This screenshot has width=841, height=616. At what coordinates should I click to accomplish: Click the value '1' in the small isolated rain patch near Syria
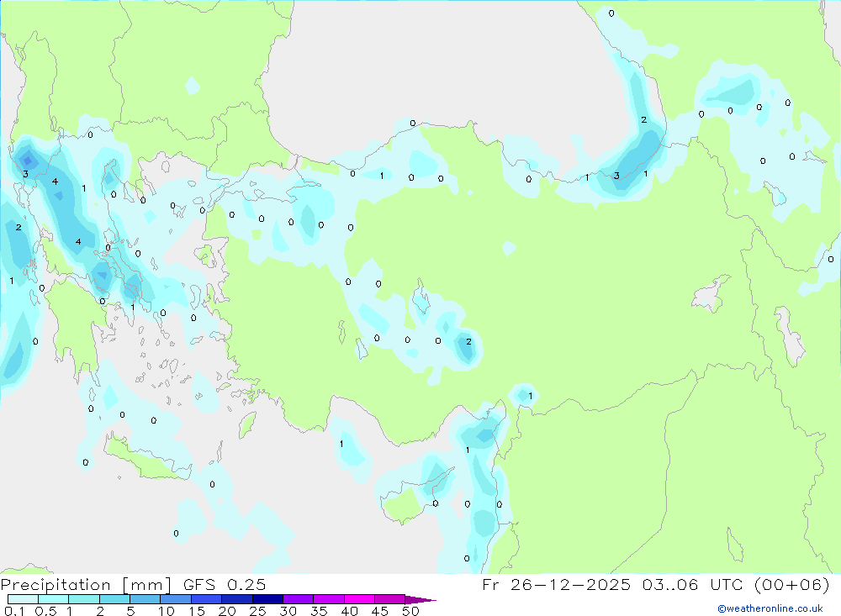pos(531,396)
